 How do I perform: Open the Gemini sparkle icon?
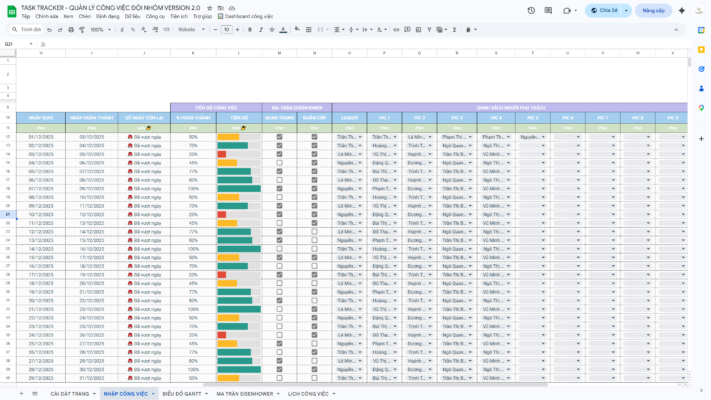click(682, 10)
